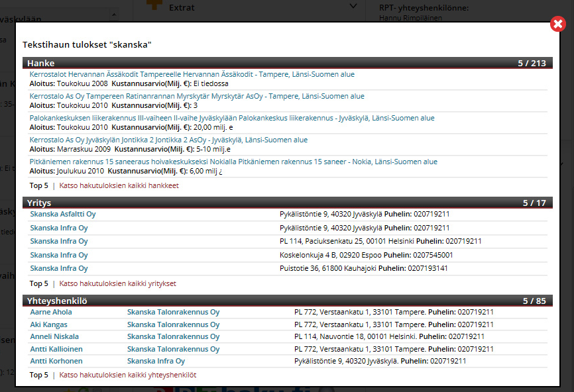The image size is (574, 392).
Task: Open contact person Anneli Niskala
Action: (x=54, y=336)
